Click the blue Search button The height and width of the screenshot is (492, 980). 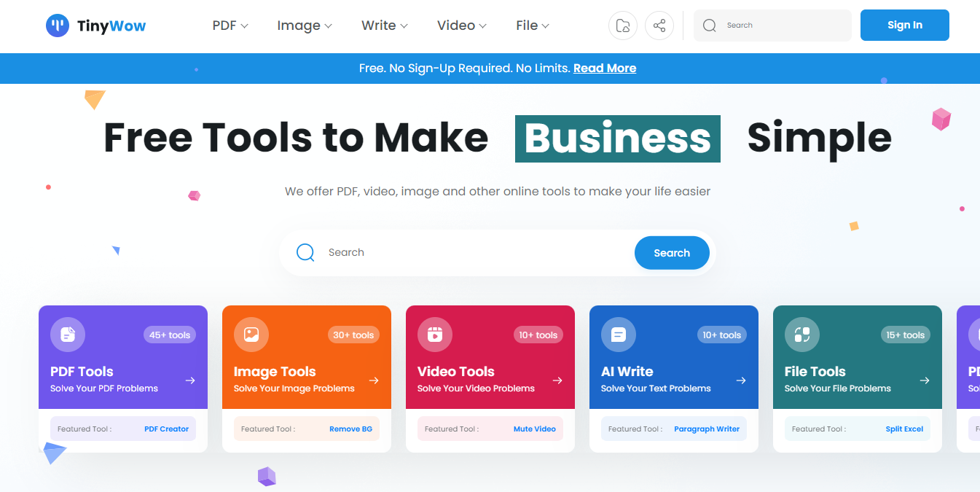coord(672,253)
